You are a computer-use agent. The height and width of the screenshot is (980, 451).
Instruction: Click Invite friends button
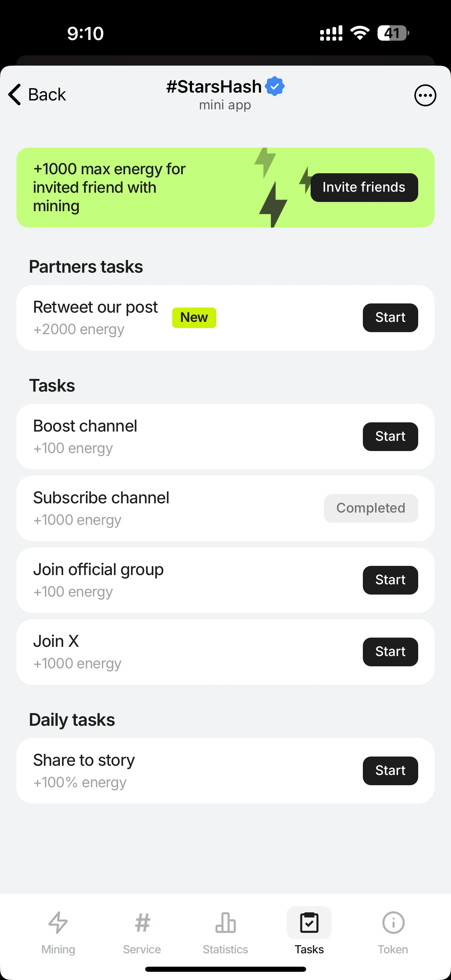(x=364, y=188)
